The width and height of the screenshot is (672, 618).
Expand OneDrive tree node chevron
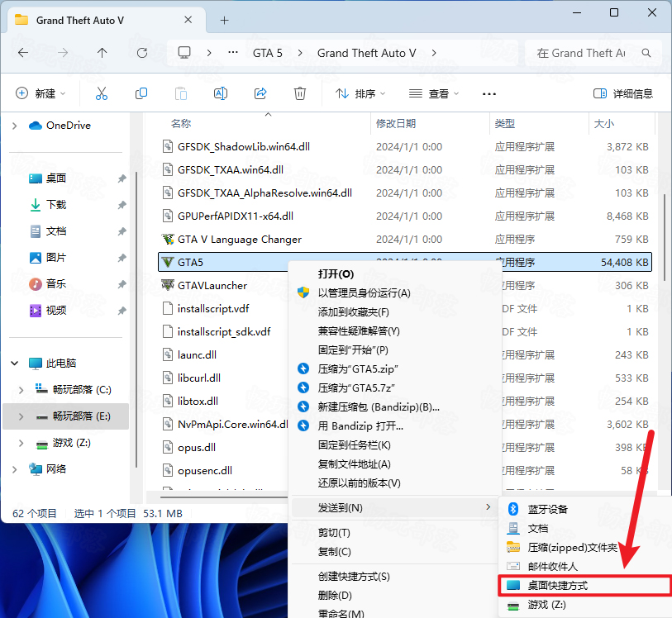point(15,126)
